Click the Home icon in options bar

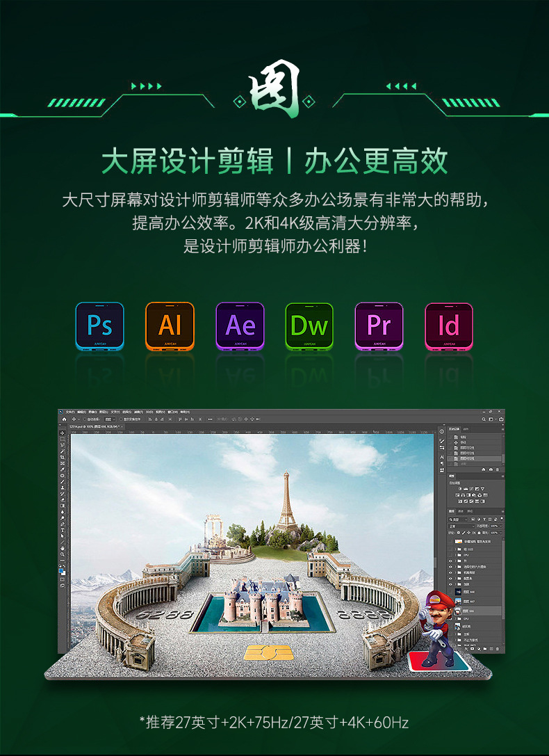click(64, 419)
